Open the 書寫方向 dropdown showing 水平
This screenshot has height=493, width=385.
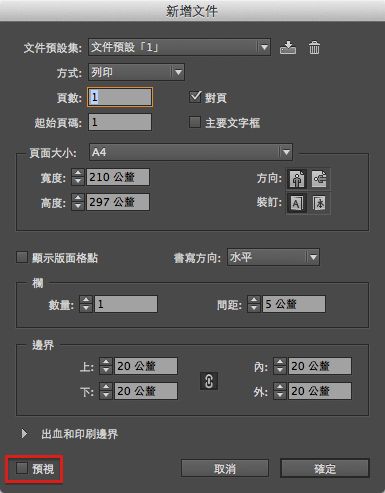(273, 257)
